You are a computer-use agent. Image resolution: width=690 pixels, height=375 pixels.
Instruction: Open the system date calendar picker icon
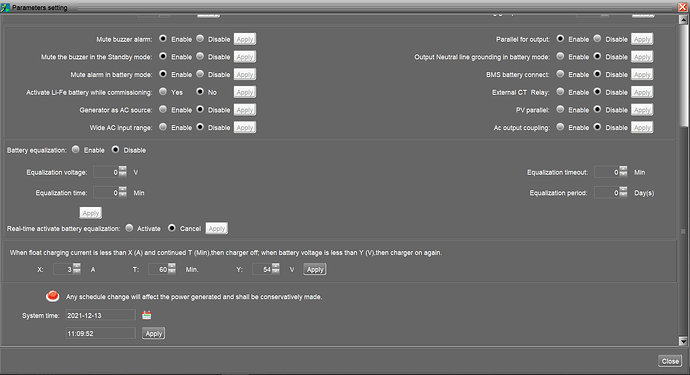147,315
